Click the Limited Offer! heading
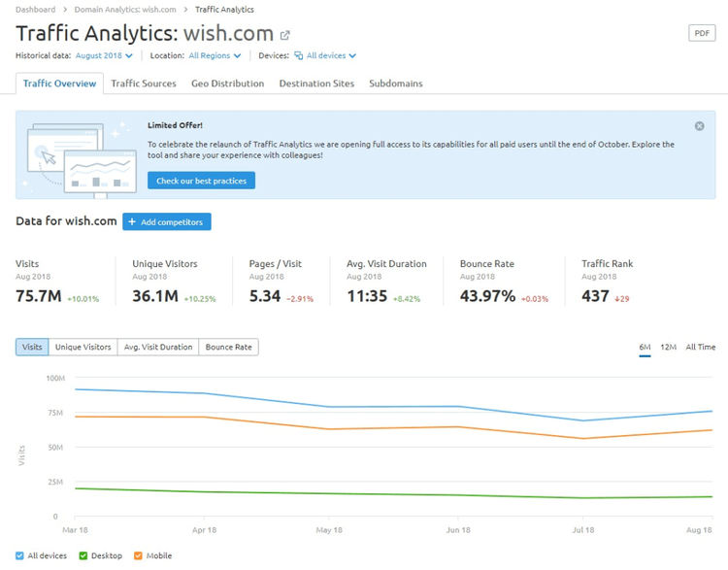Viewport: 728px width, 570px height. (175, 125)
